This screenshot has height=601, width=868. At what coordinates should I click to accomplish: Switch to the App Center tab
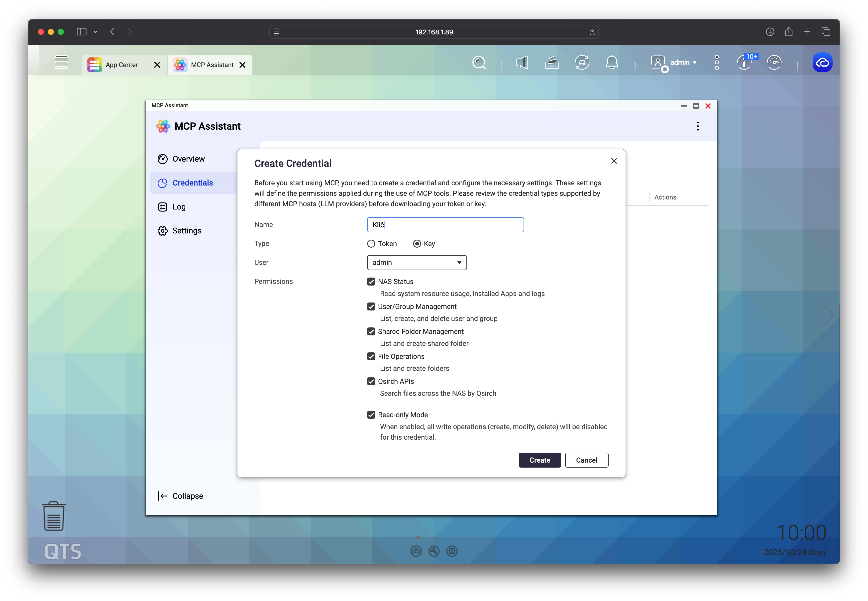121,65
